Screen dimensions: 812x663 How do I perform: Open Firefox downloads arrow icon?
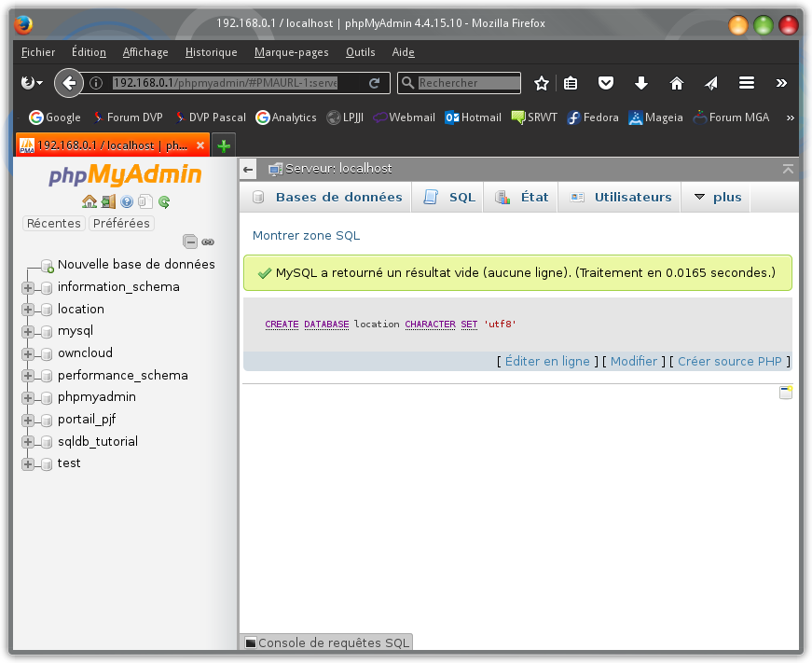[641, 83]
